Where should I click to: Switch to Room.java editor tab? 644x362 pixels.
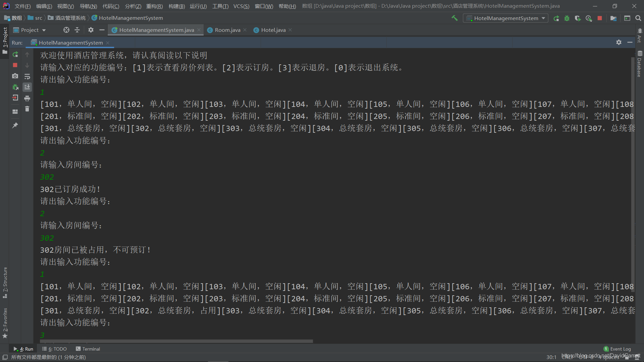[227, 30]
